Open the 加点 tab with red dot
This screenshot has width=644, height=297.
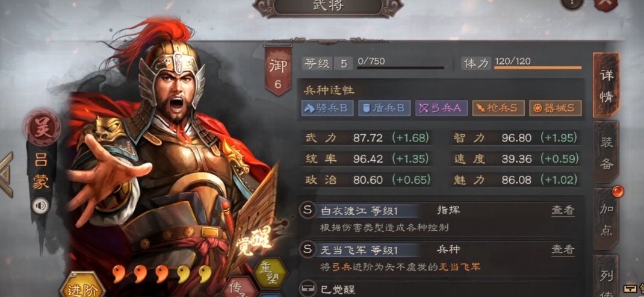(606, 220)
